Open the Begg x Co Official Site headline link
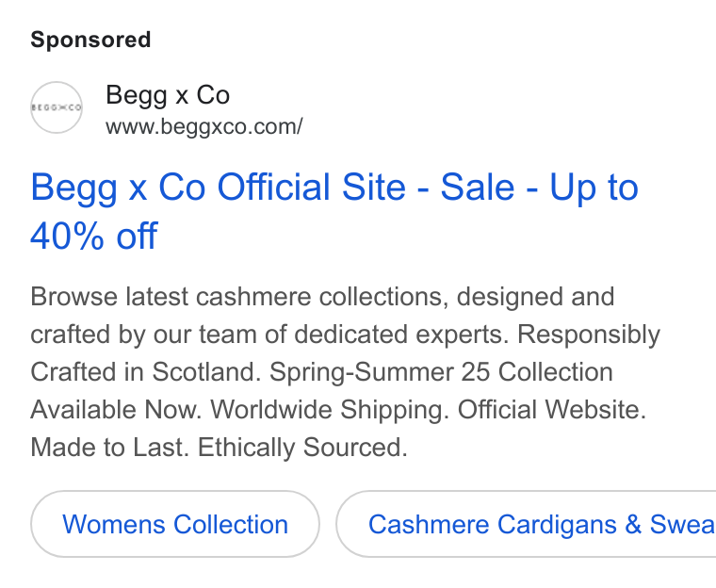 [x=334, y=211]
